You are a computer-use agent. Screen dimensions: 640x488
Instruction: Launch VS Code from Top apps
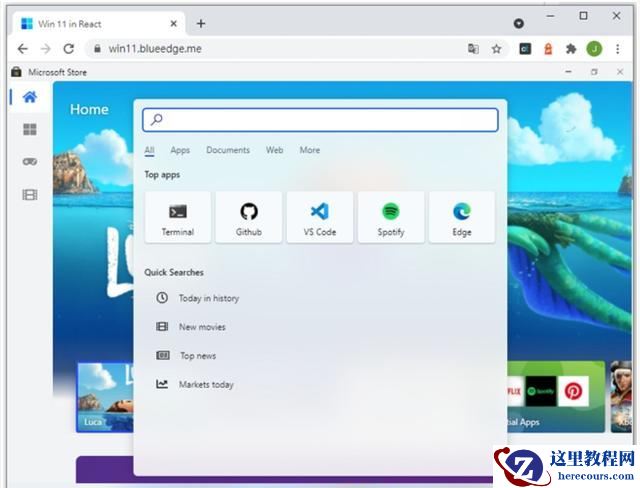320,217
